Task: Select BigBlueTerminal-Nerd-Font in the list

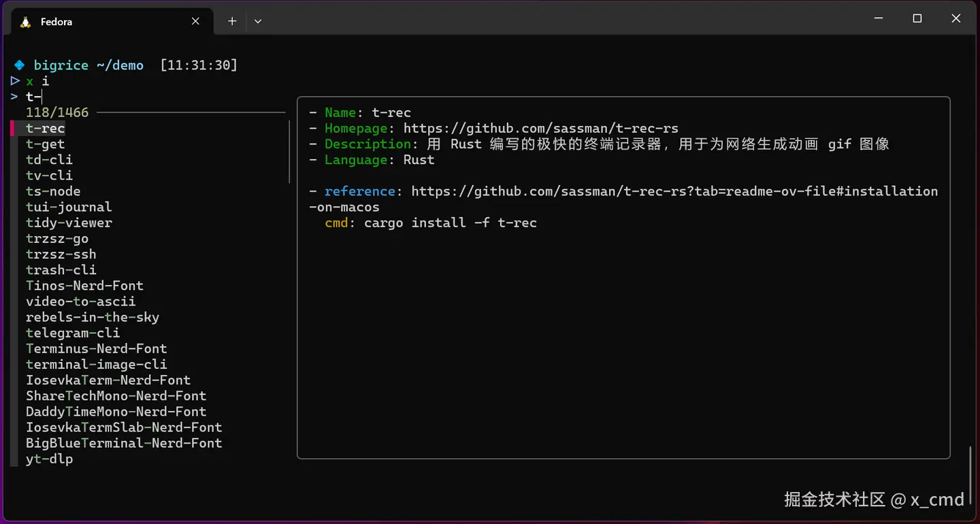Action: [x=124, y=443]
